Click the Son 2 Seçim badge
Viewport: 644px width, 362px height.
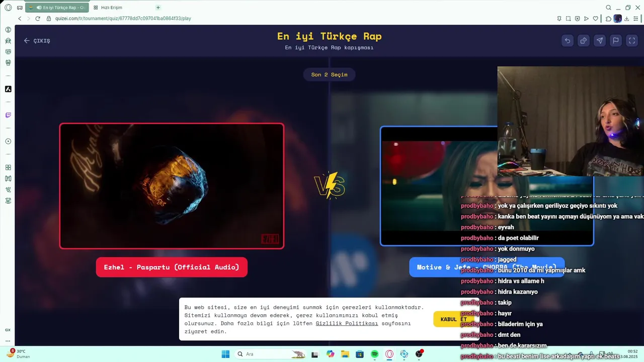[x=330, y=74]
